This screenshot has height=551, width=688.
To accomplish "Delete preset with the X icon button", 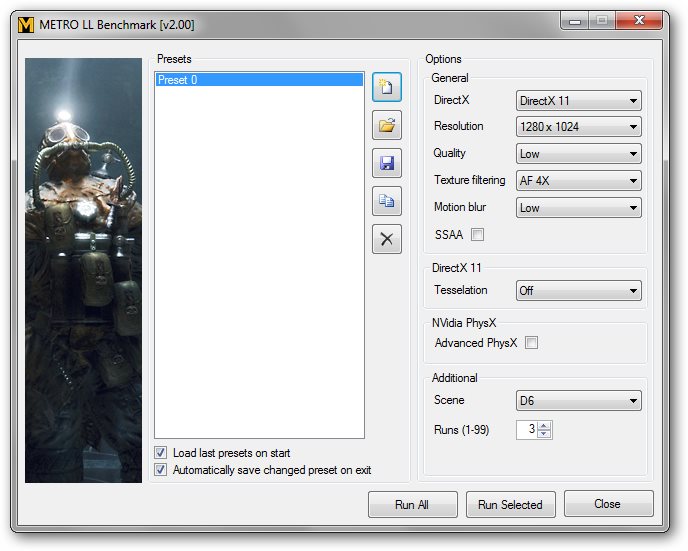I will (387, 239).
